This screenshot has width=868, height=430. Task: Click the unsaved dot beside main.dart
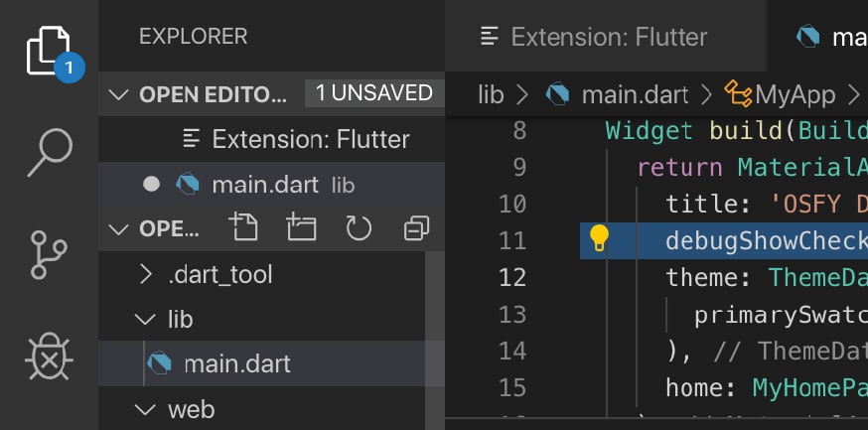point(151,184)
